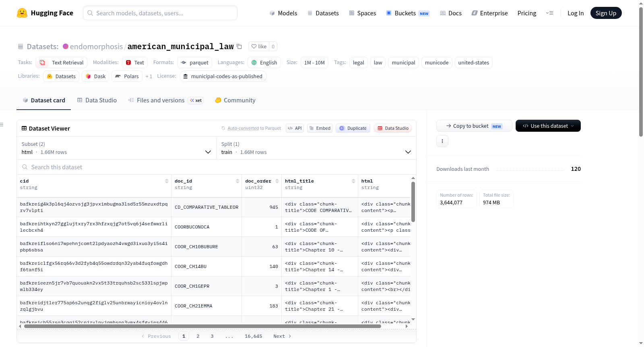Viewport: 644px width, 347px height.
Task: Click the Hugging Face logo icon
Action: (x=22, y=13)
